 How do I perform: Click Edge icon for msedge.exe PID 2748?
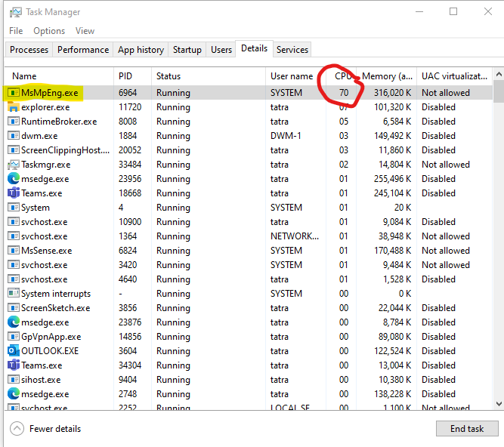[13, 393]
